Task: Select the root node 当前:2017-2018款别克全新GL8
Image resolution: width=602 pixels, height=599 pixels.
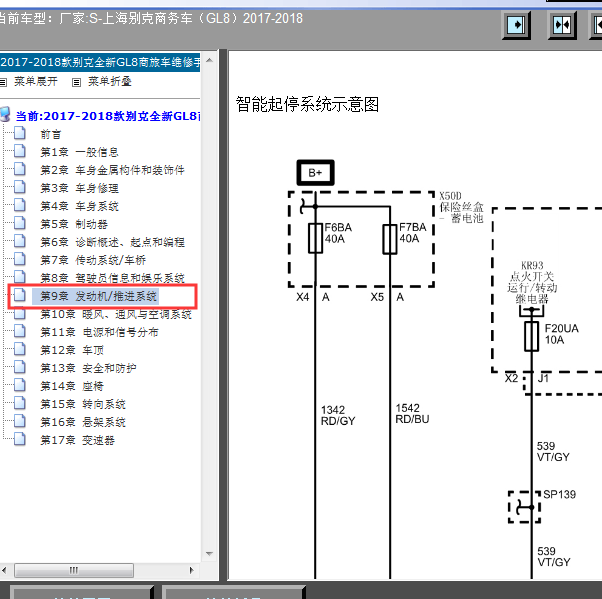Action: pos(108,116)
